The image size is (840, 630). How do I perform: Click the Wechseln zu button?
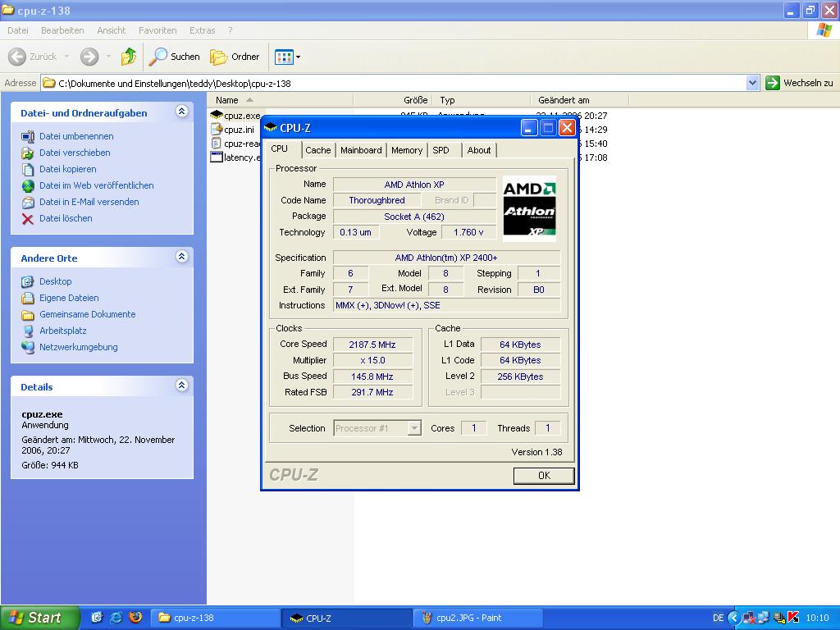click(800, 83)
